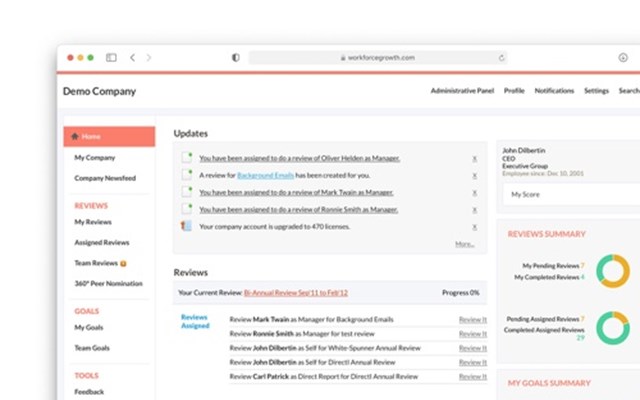
Task: Click the Demo Company title
Action: 99,91
